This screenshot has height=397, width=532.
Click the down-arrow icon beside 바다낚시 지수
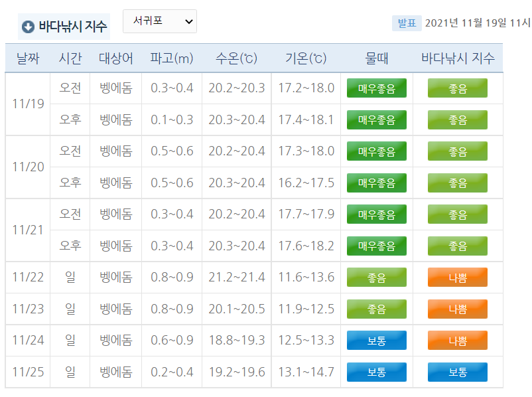(x=28, y=27)
